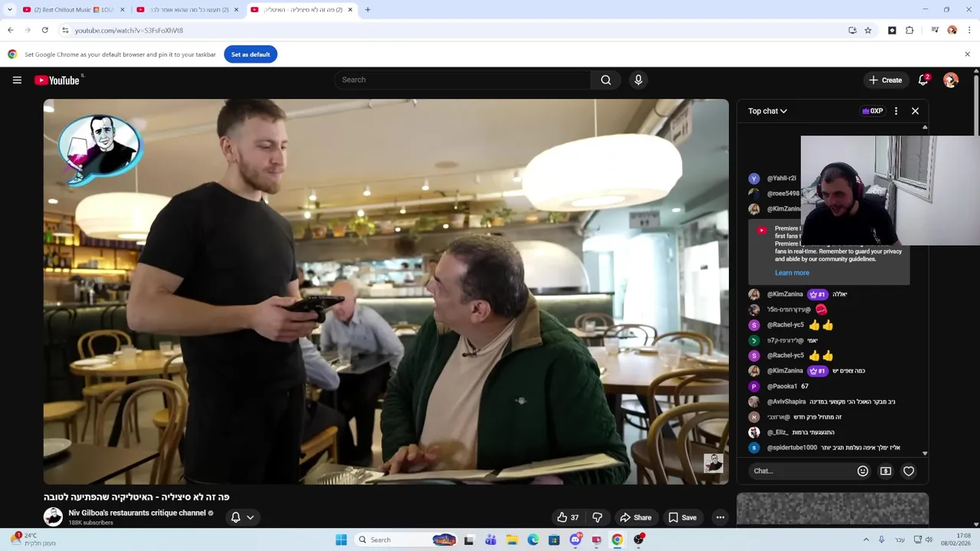Viewport: 980px width, 551px height.
Task: Open Chrome three-dot menu
Action: click(x=969, y=30)
